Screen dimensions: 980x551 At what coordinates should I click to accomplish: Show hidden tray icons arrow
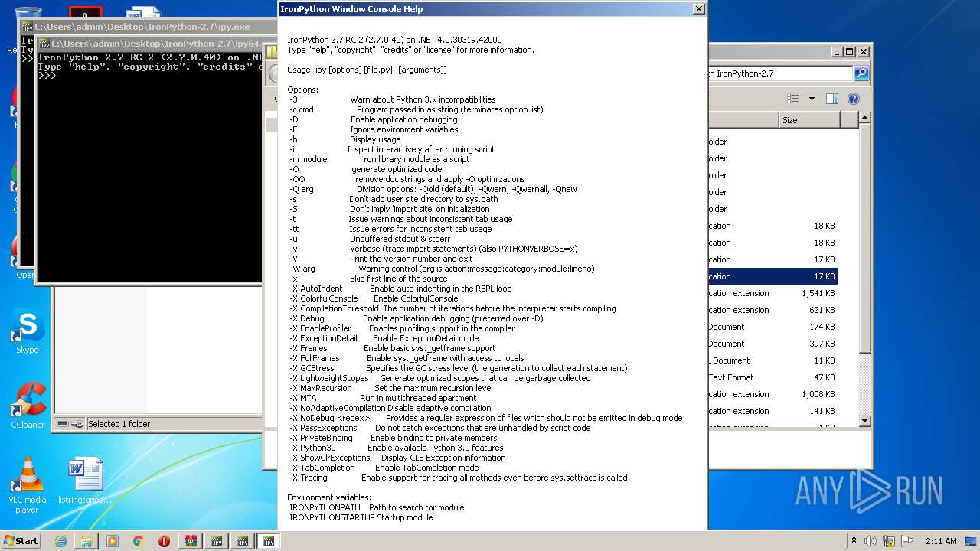point(854,541)
